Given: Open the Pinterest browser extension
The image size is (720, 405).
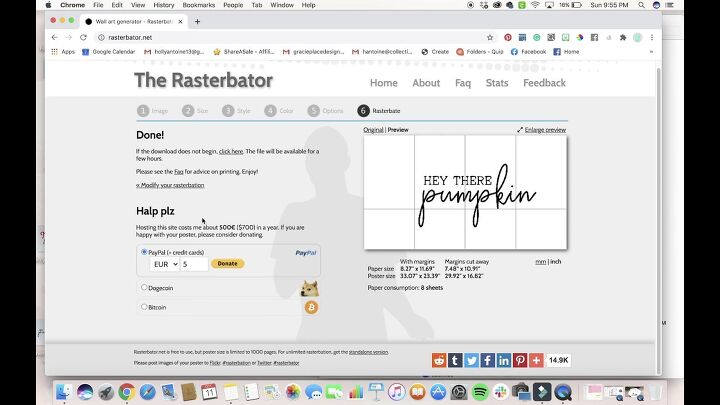Looking at the screenshot, I should tap(508, 38).
